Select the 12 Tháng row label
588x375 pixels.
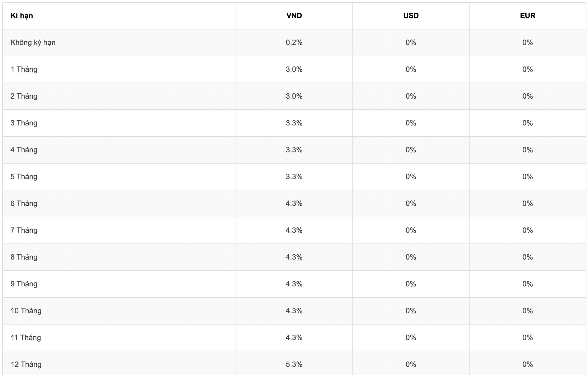pos(26,364)
